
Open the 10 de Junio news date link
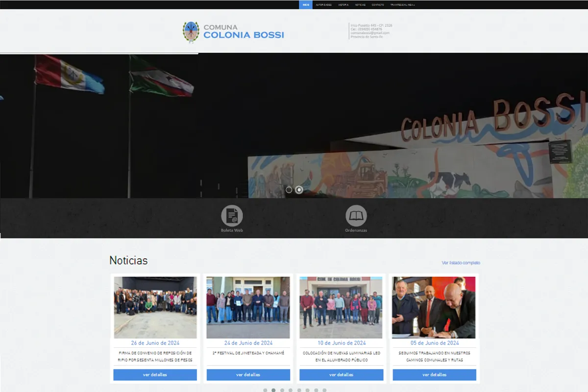click(x=341, y=343)
